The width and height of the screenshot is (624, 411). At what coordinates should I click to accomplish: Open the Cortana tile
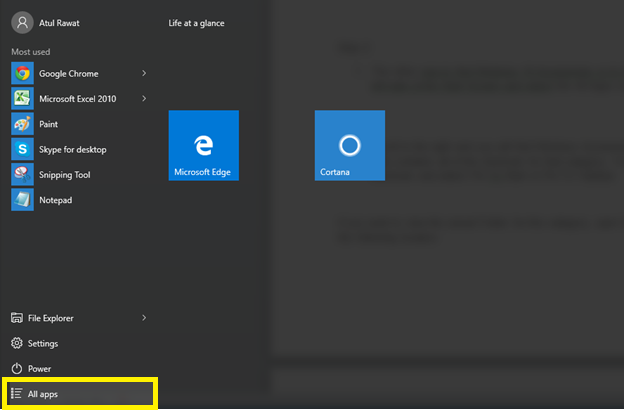click(x=350, y=145)
